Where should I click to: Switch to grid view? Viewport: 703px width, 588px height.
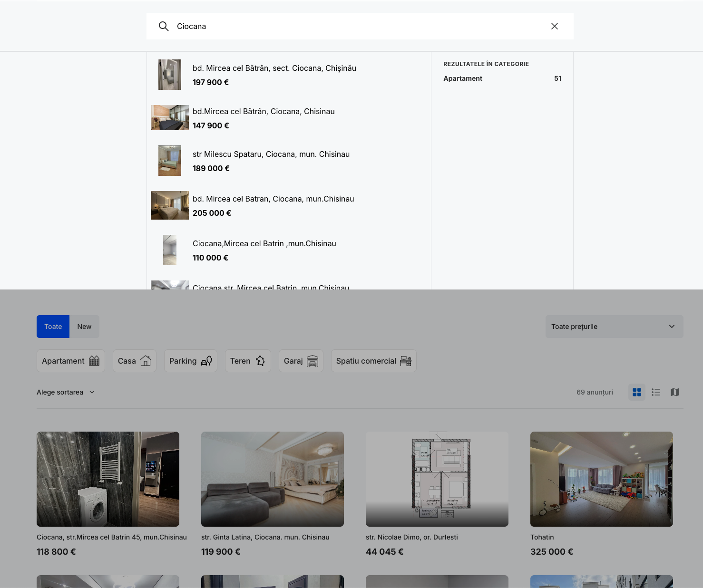[x=637, y=392]
